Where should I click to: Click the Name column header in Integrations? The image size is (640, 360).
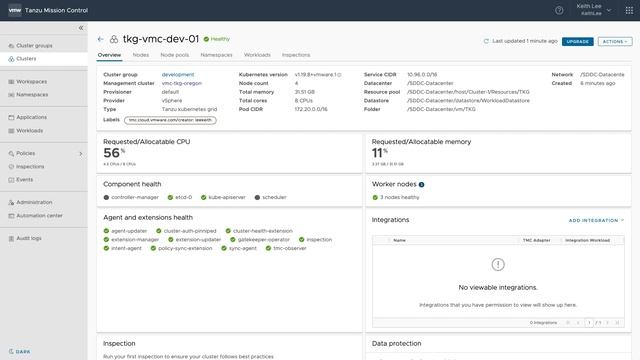click(399, 240)
